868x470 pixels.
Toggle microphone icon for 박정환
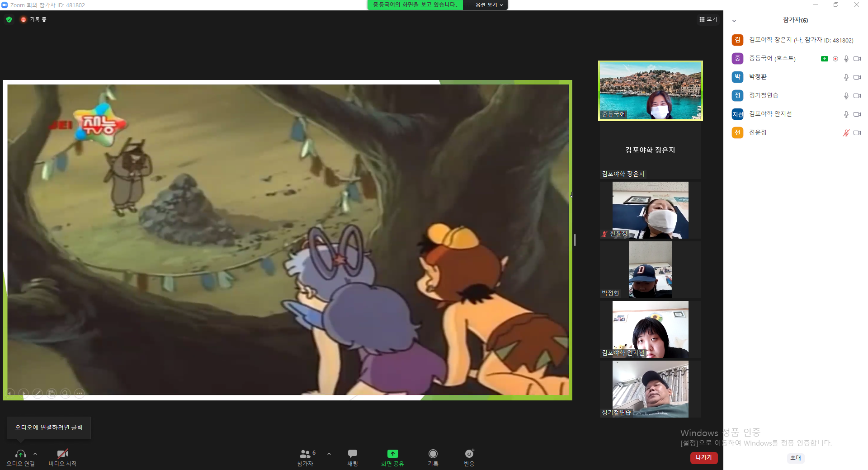coord(846,77)
